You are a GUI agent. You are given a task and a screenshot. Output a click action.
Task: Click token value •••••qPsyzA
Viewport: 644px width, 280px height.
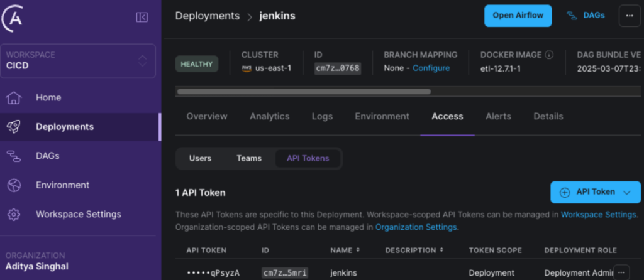pyautogui.click(x=213, y=272)
